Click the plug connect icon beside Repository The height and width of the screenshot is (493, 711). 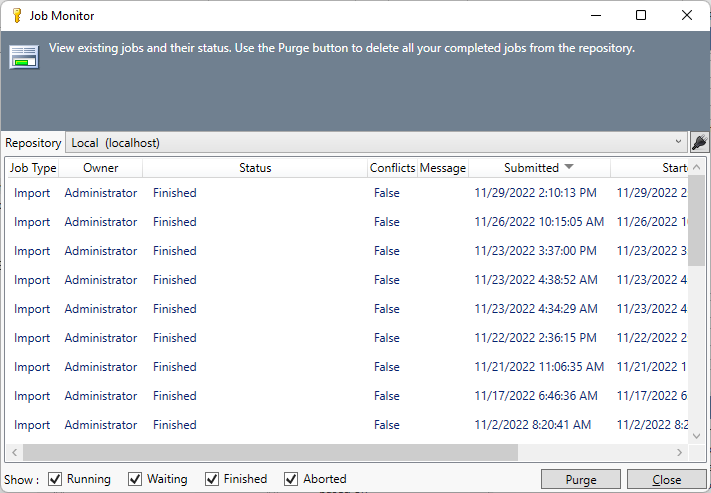pyautogui.click(x=699, y=143)
